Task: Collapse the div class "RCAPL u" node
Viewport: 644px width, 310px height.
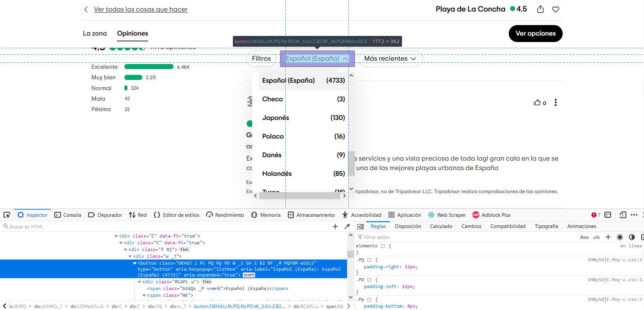Action: (x=140, y=282)
